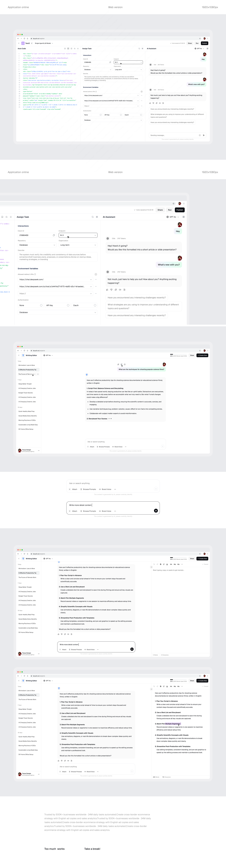
Task: Remove https://chat.deepseek.com/ URI in enlarged view
Action: tap(96, 279)
